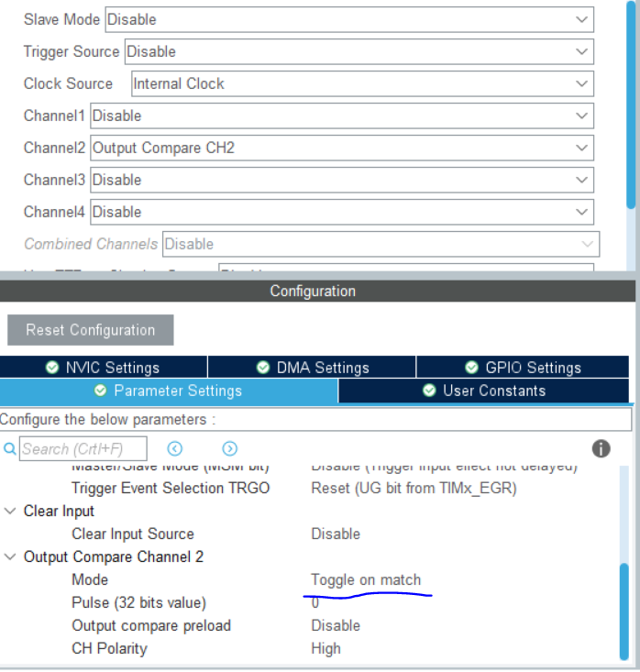This screenshot has height=672, width=640.
Task: Open the Channel2 Output Compare CH2 dropdown
Action: click(342, 148)
